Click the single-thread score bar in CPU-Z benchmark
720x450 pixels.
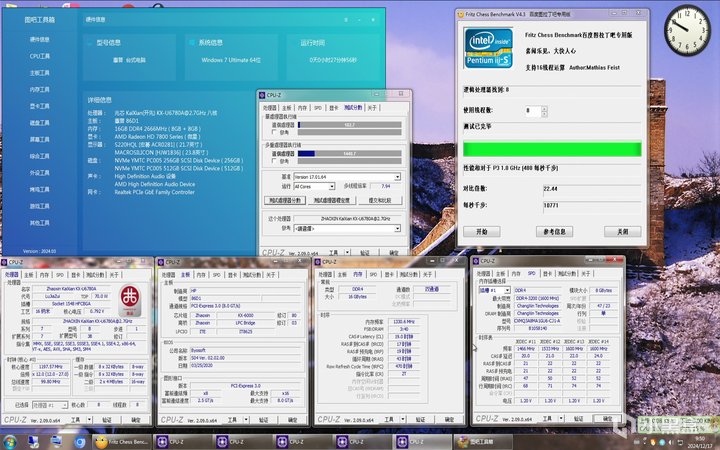[349, 125]
